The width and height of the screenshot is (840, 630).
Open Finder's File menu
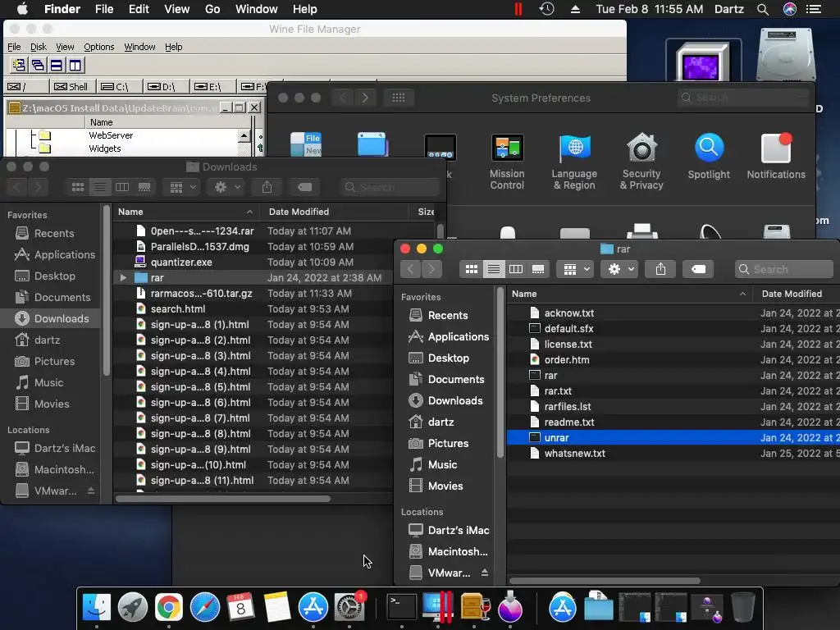[x=104, y=9]
